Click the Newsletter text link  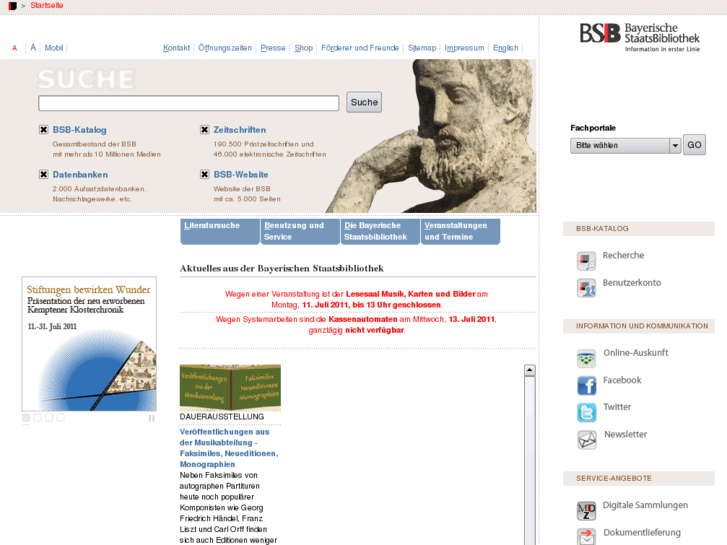pyautogui.click(x=625, y=434)
